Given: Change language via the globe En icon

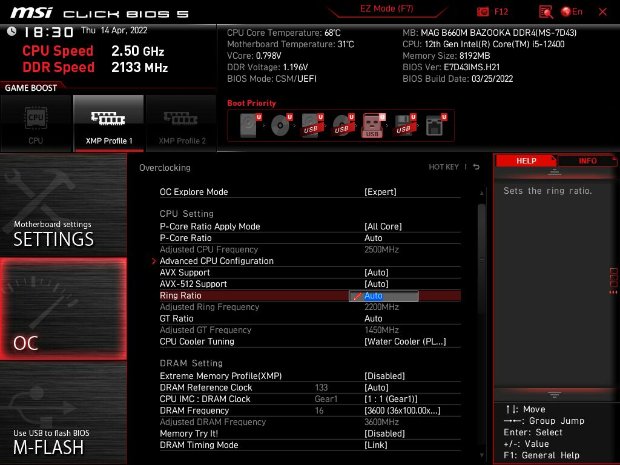Looking at the screenshot, I should coord(572,12).
